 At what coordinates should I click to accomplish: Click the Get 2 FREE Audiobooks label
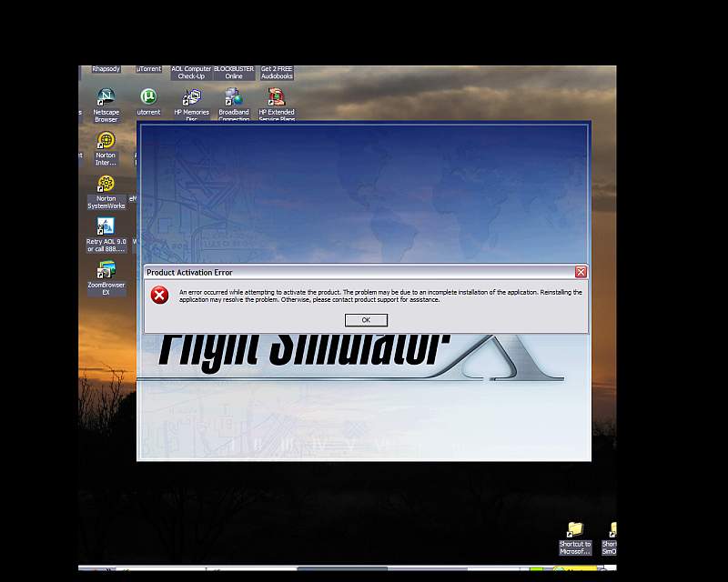point(277,73)
